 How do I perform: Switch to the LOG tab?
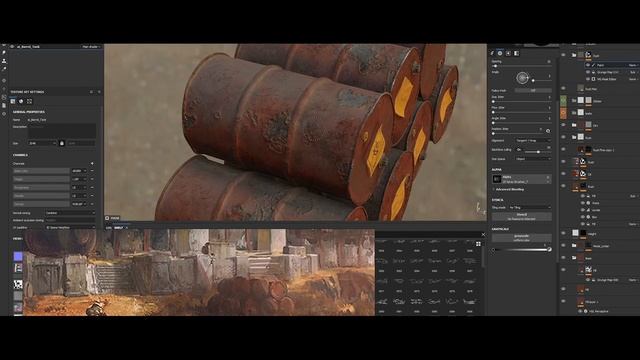click(109, 228)
